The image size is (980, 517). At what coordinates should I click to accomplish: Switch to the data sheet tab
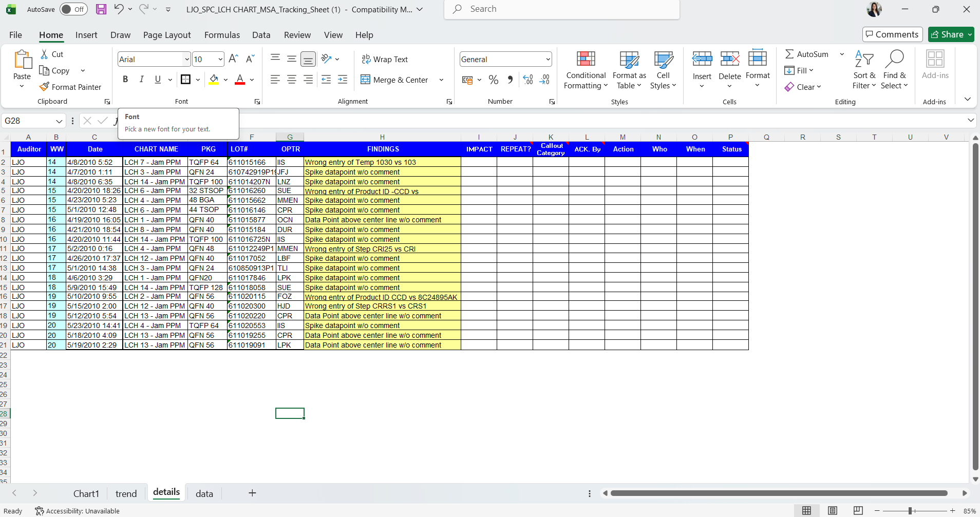point(204,493)
